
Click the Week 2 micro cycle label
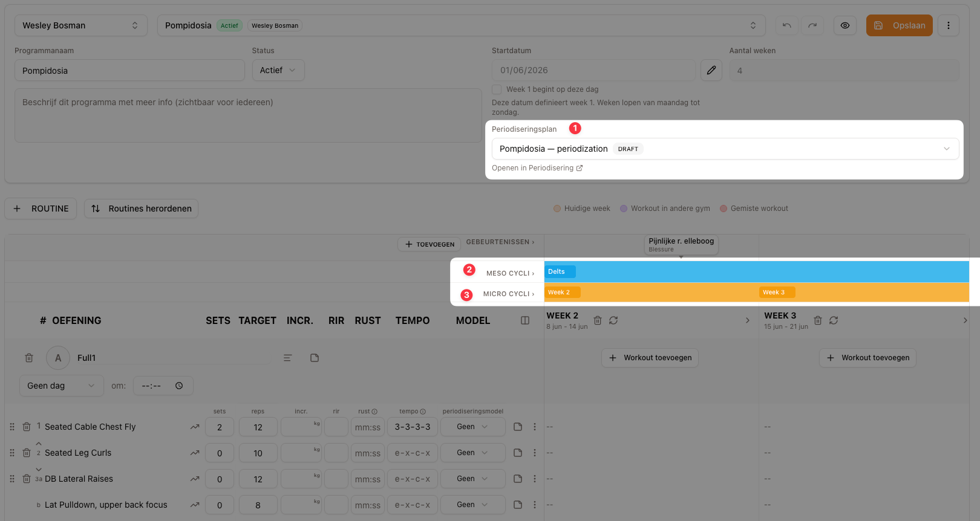click(x=562, y=293)
